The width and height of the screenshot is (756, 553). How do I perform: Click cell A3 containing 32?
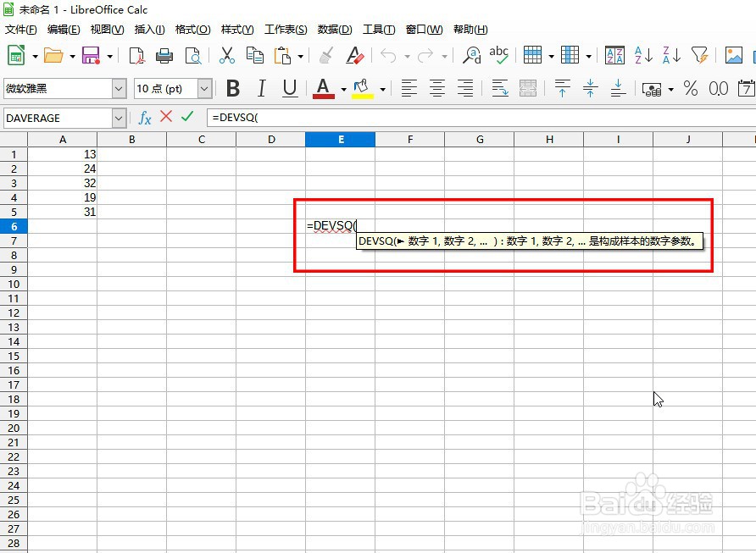[63, 183]
